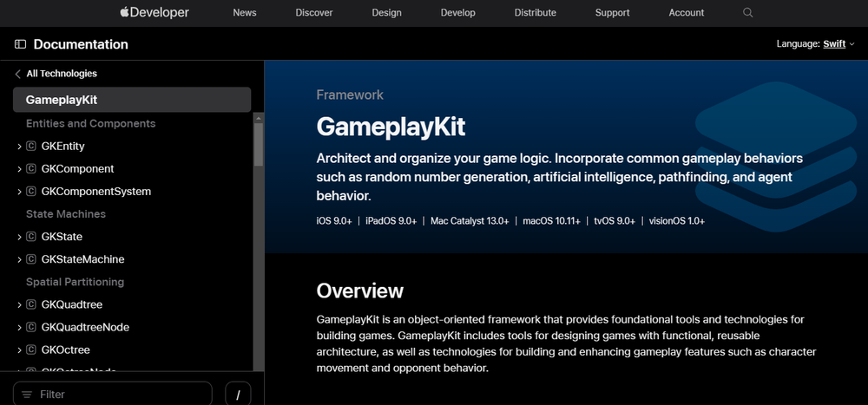Focus the sidebar Filter input field
Screen dimensions: 868x405
pos(112,395)
